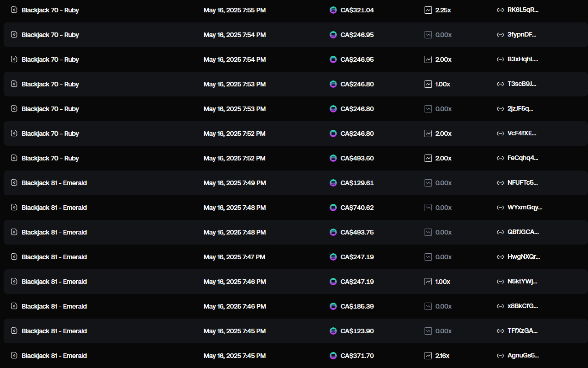Click the chart icon next to 1.00x for T3scB9J
The width and height of the screenshot is (588, 368).
click(428, 84)
